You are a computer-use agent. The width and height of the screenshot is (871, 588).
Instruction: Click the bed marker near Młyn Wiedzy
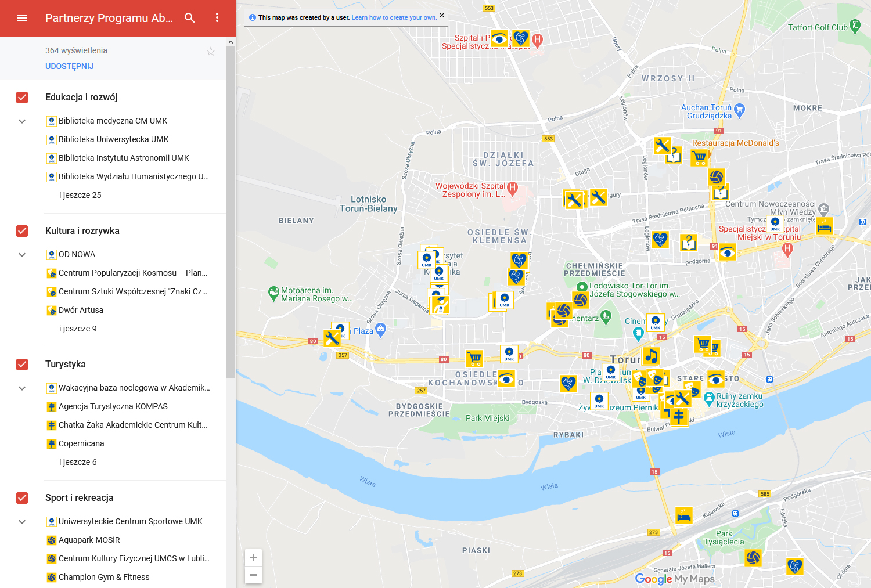tap(825, 225)
